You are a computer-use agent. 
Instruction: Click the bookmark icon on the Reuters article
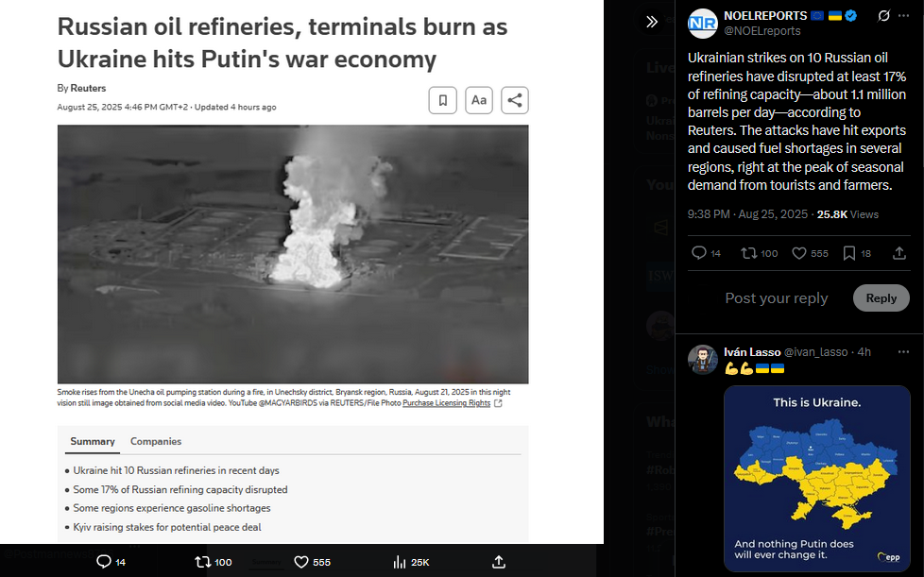(x=442, y=100)
